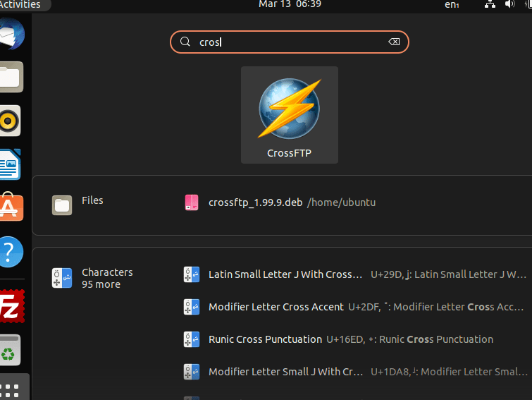Open the Characters provider with 95 more
The image size is (532, 400).
[92, 278]
